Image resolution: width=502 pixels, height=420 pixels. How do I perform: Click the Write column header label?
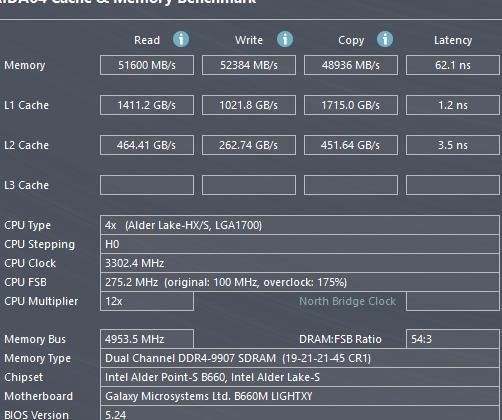[x=249, y=40]
